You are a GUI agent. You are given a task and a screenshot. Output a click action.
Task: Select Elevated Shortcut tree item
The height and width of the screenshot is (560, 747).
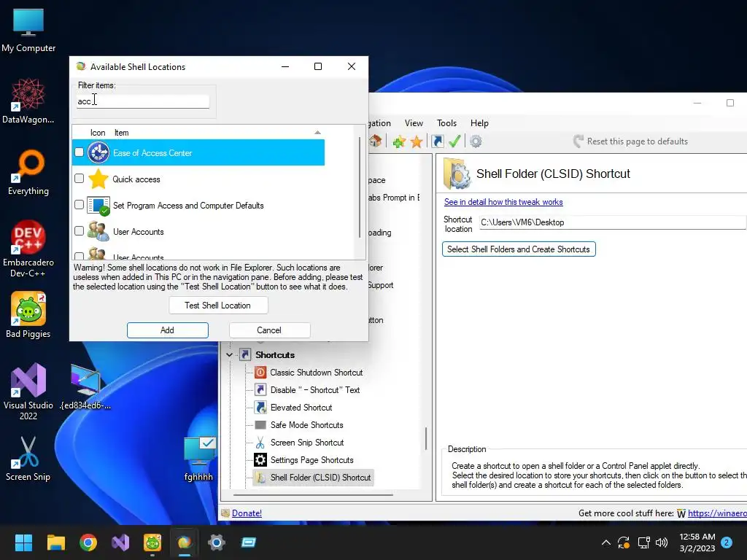[x=301, y=408]
